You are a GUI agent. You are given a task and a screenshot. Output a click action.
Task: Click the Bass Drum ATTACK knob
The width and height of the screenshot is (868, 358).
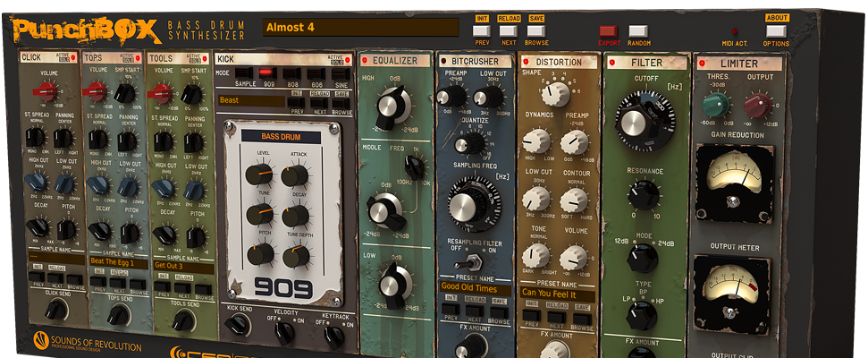click(x=294, y=175)
